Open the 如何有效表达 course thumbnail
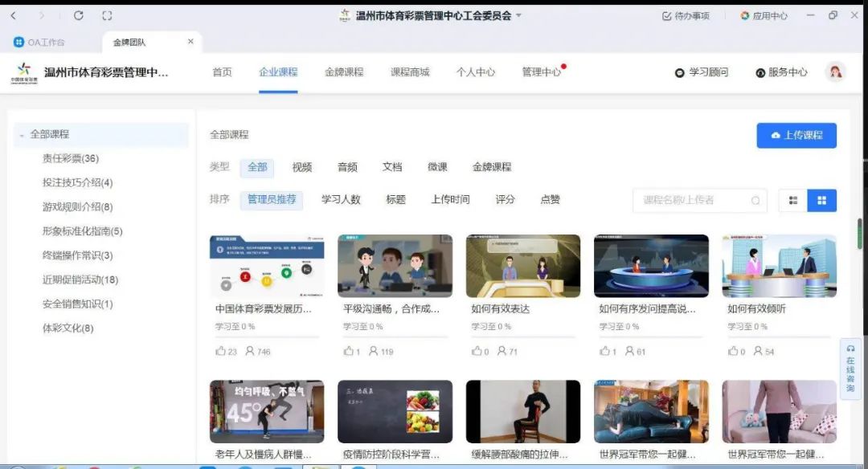Screen dimensions: 868x469 tap(522, 265)
